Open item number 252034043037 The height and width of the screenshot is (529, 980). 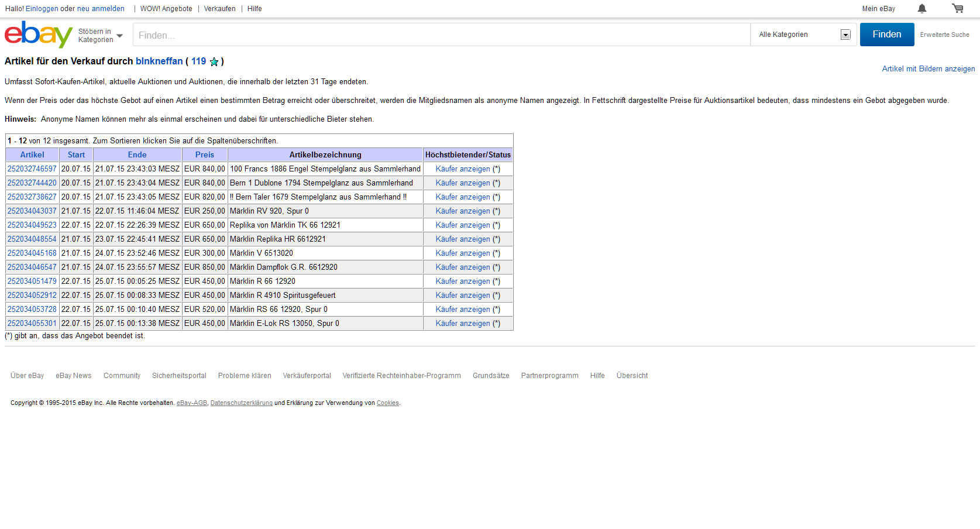pos(32,211)
